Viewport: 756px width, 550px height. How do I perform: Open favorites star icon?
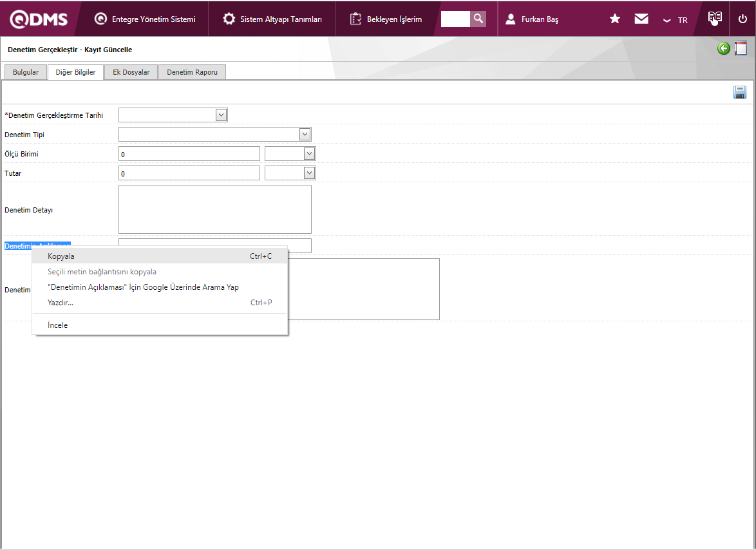coord(614,19)
